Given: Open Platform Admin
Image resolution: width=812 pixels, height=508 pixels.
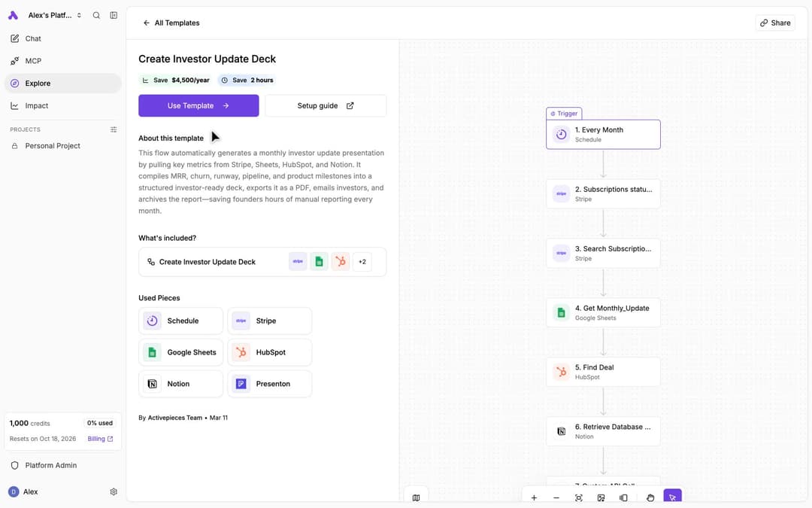Looking at the screenshot, I should click(x=62, y=465).
